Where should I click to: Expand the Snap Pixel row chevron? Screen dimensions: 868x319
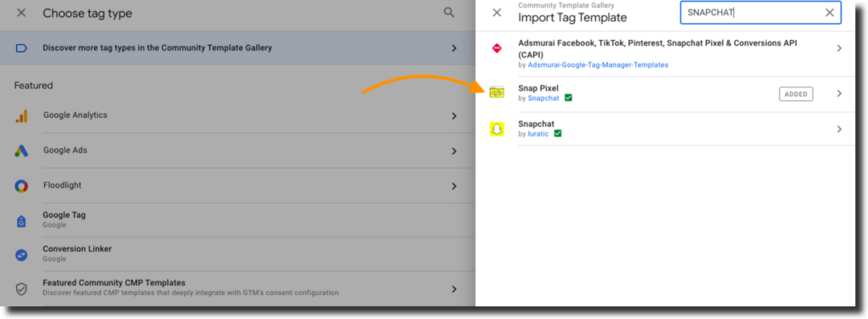[839, 93]
